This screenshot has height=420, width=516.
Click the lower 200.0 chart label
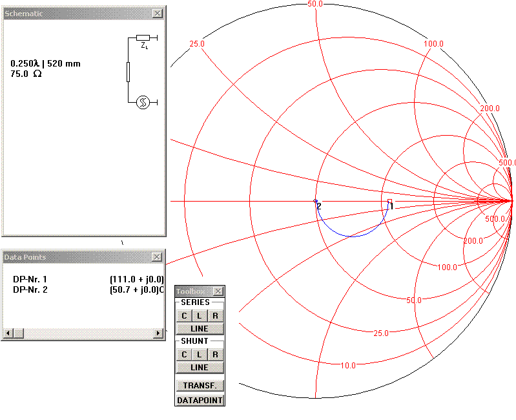pos(473,241)
